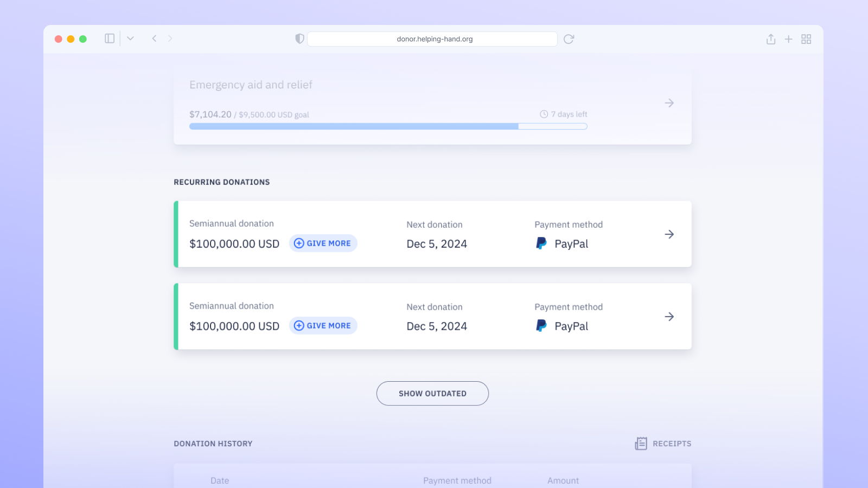Open Receipts link in donation history
The width and height of the screenshot is (868, 488).
point(663,444)
